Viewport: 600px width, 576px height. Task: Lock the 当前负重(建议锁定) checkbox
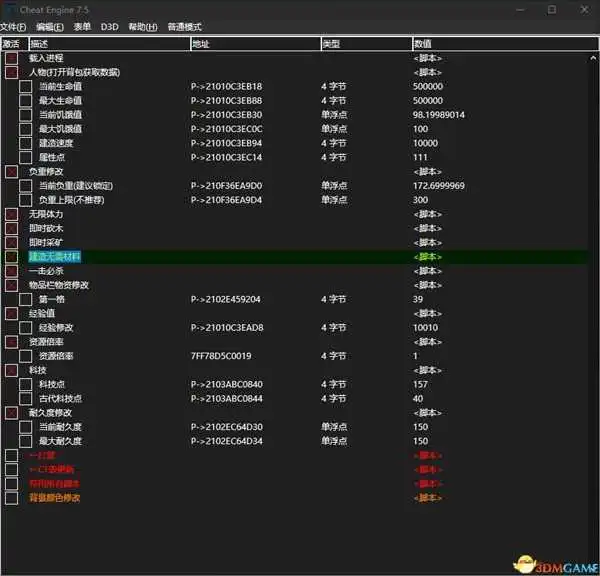point(26,186)
